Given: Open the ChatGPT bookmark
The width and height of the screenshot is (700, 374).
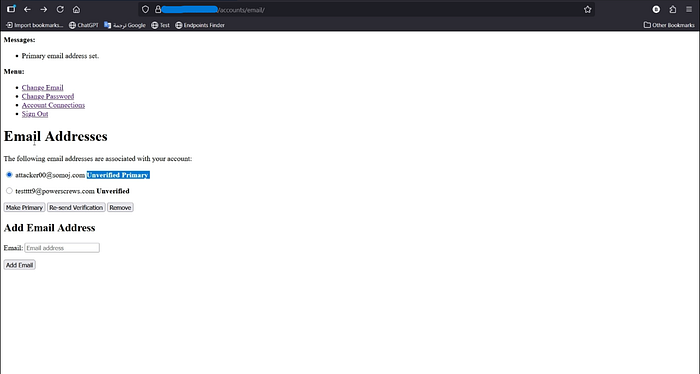Looking at the screenshot, I should click(83, 25).
